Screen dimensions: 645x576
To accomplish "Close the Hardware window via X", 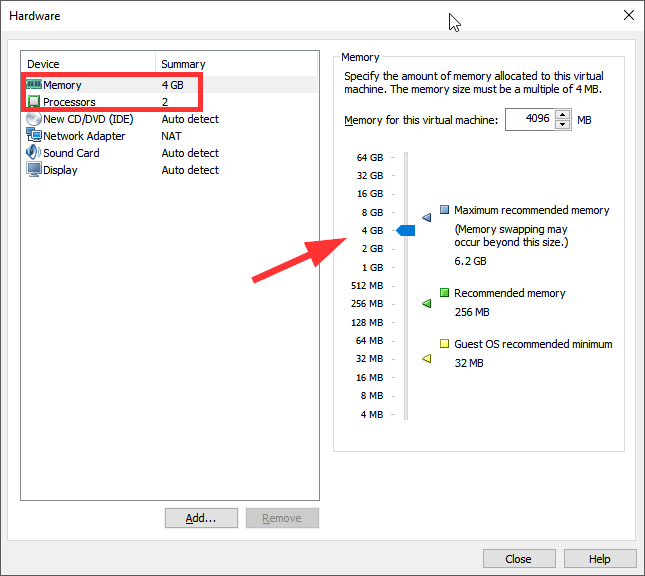I will click(x=629, y=15).
